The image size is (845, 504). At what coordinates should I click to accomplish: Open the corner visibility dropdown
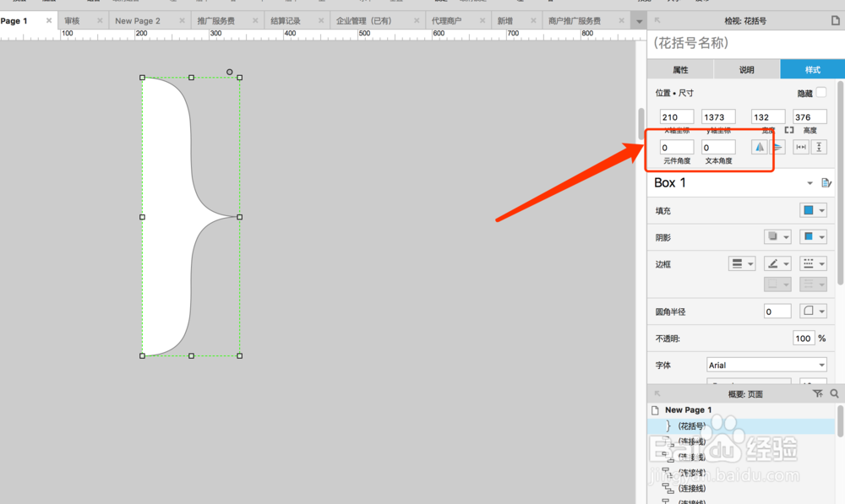813,312
